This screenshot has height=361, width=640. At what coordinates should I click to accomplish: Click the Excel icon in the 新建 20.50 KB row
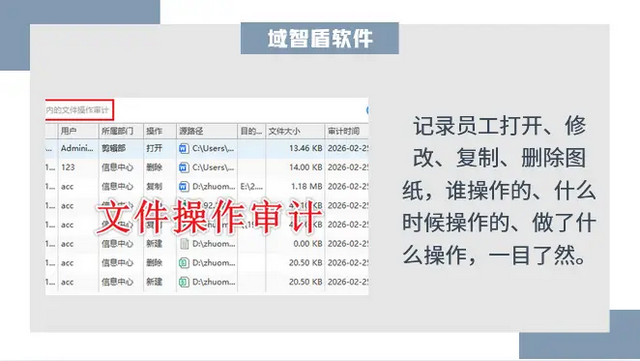tap(184, 282)
